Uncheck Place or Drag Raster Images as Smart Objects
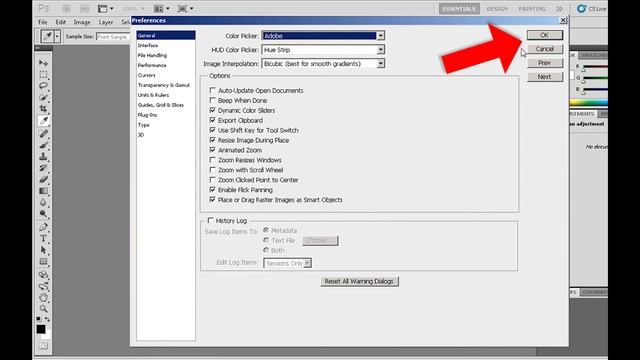 pos(213,200)
